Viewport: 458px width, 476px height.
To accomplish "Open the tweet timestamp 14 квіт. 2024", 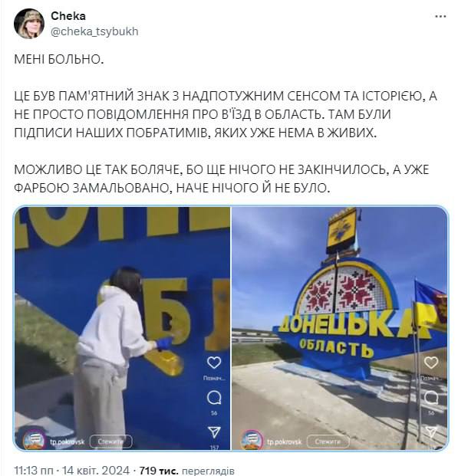I will pyautogui.click(x=71, y=471).
